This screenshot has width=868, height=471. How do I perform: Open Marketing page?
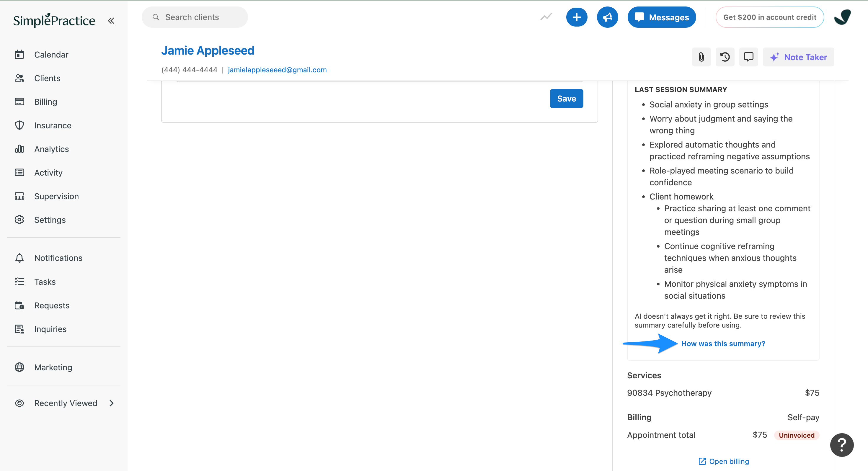53,367
